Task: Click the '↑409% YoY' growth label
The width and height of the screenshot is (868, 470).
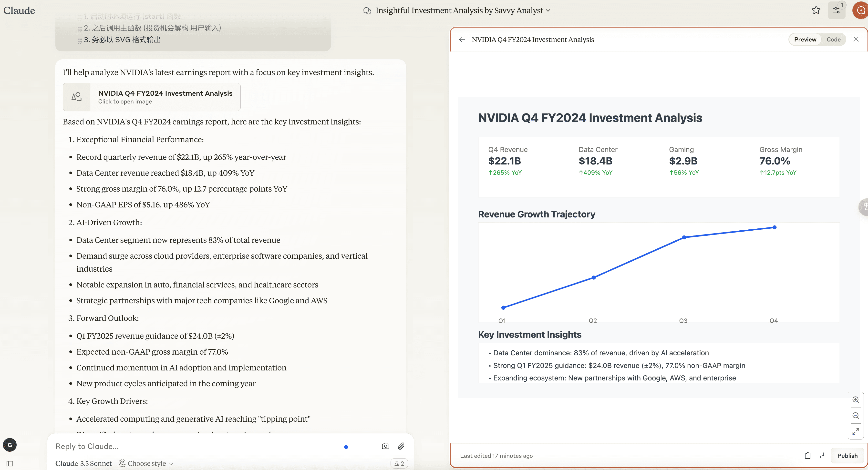Action: point(595,173)
